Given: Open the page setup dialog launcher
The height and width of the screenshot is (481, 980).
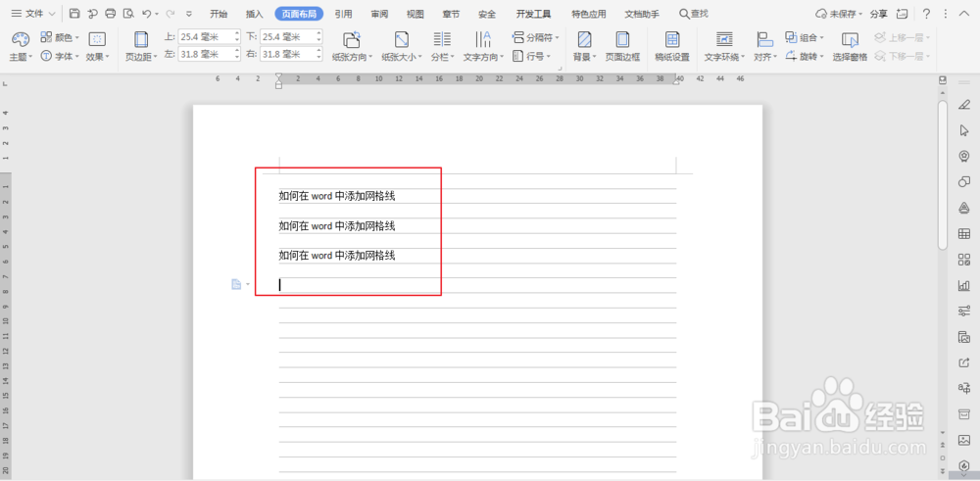Looking at the screenshot, I should point(560,68).
